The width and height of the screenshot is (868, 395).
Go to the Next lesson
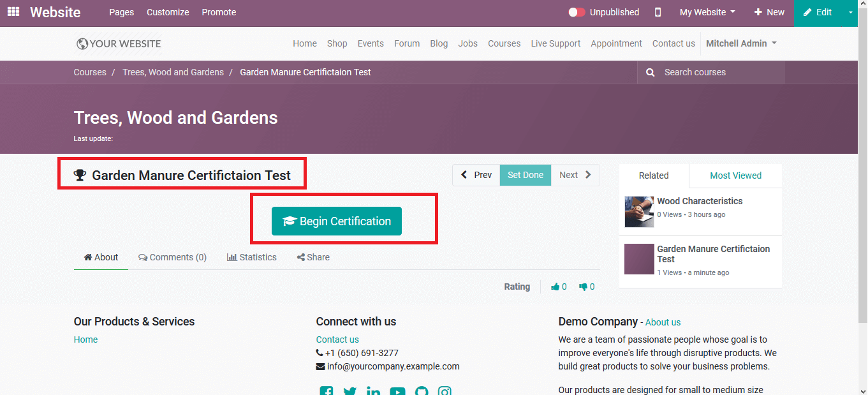[575, 175]
